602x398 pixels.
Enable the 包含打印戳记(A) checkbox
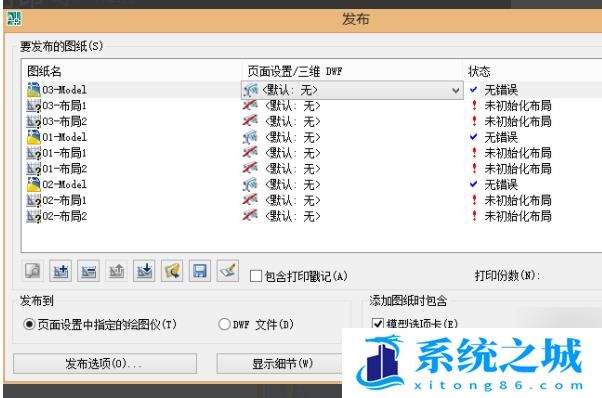256,276
